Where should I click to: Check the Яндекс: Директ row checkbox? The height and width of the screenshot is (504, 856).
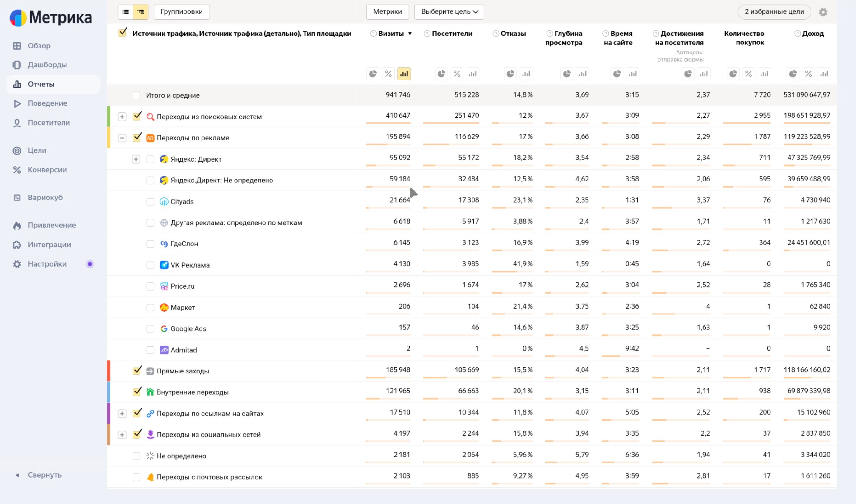tap(150, 159)
